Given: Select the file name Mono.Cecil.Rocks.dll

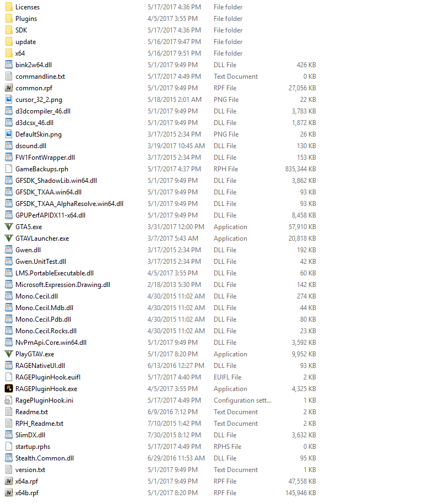Looking at the screenshot, I should 46,331.
